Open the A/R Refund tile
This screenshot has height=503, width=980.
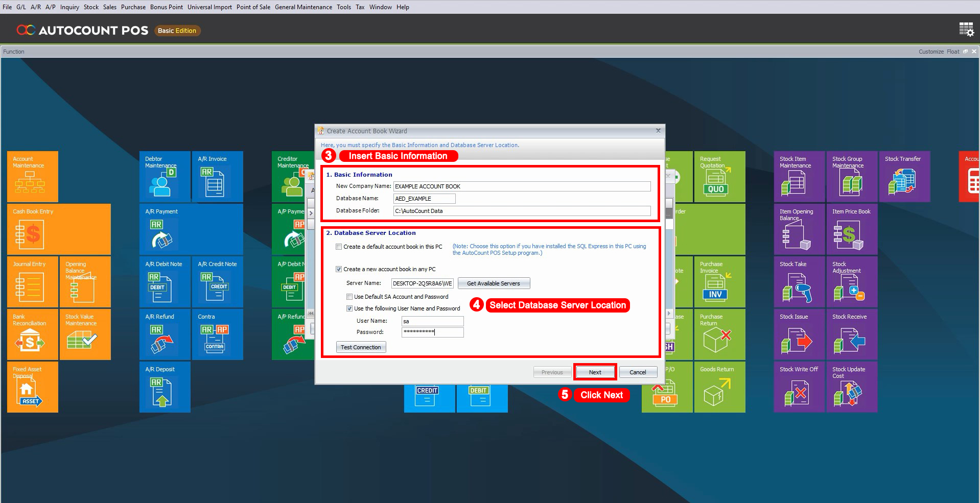[165, 334]
